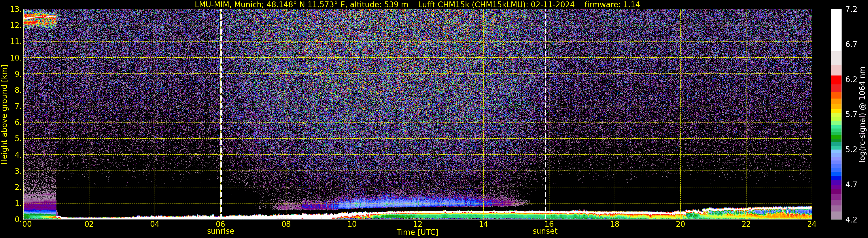Click the 13 km tick label on the height axis
The width and height of the screenshot is (868, 238).
coord(15,10)
